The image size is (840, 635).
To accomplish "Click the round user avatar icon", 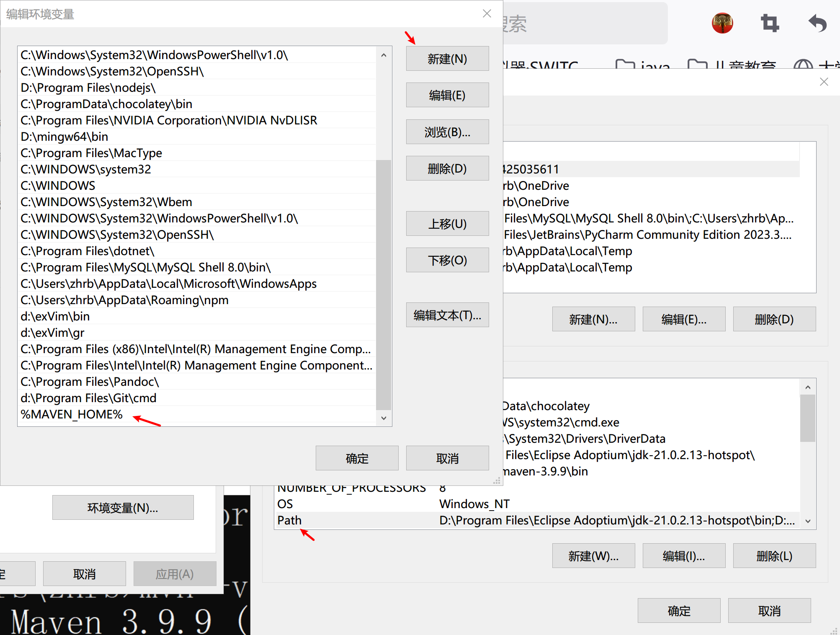I will [722, 23].
